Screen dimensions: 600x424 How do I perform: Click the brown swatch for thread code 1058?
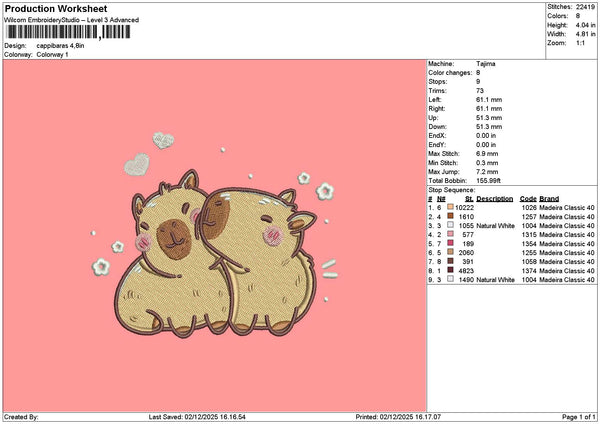pyautogui.click(x=450, y=261)
